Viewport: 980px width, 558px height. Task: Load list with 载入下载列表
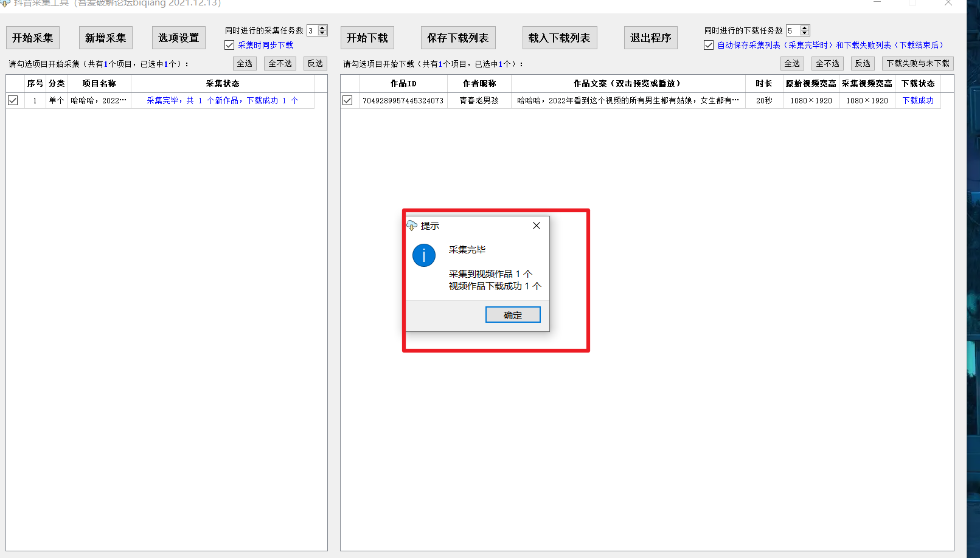559,38
